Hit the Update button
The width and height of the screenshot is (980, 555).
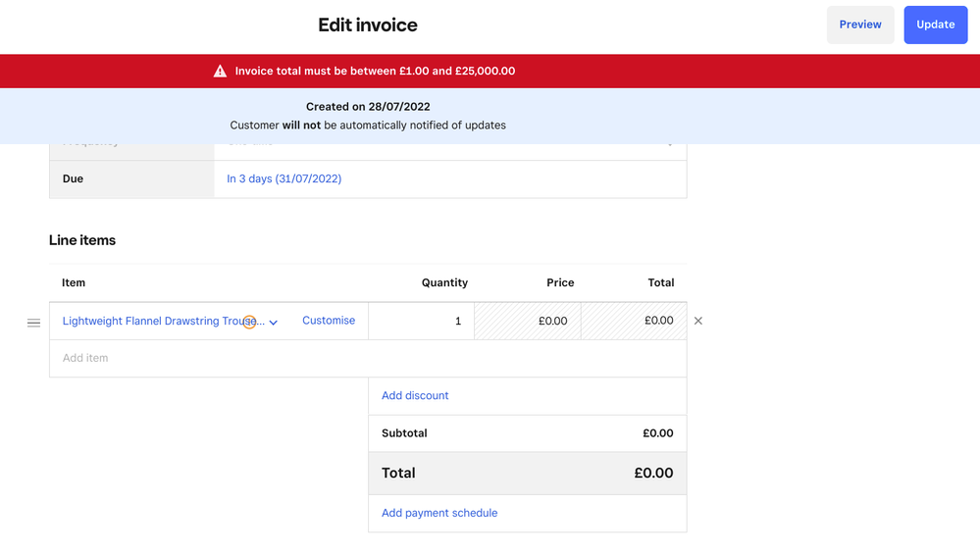click(935, 25)
